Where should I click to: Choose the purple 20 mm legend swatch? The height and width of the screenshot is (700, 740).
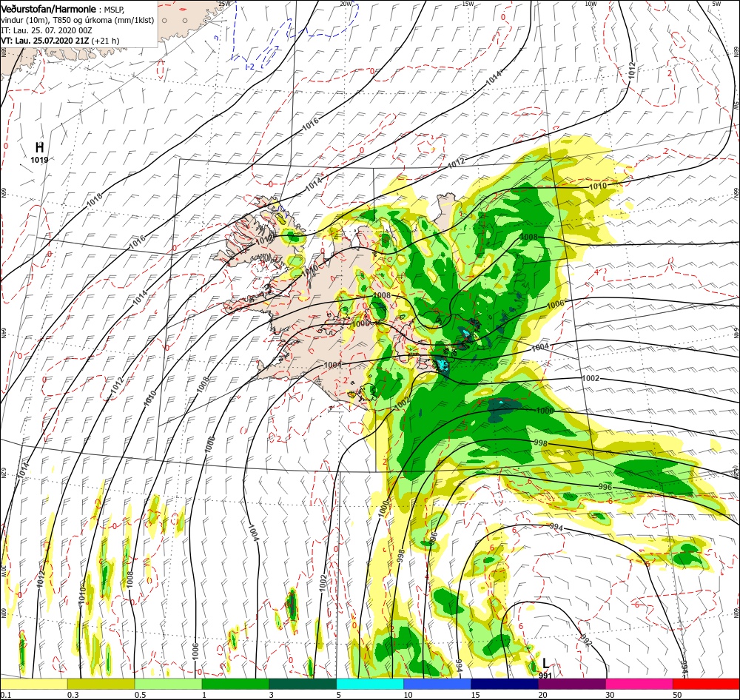[x=571, y=684]
